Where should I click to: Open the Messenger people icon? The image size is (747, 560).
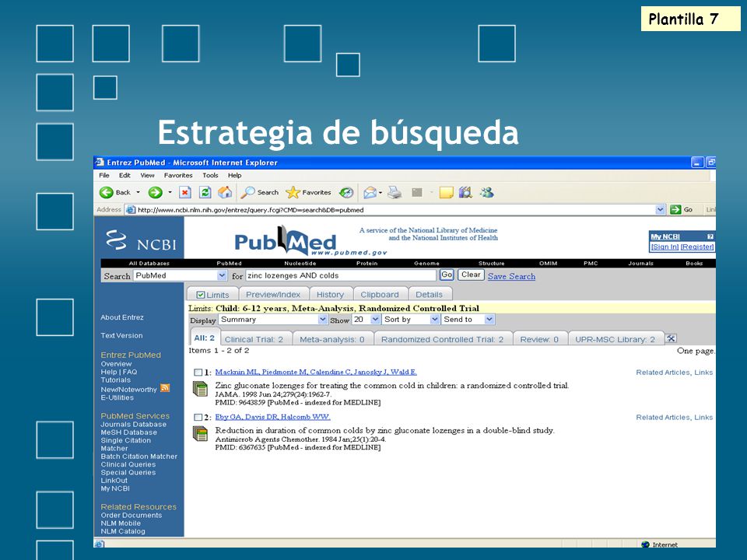[x=486, y=192]
